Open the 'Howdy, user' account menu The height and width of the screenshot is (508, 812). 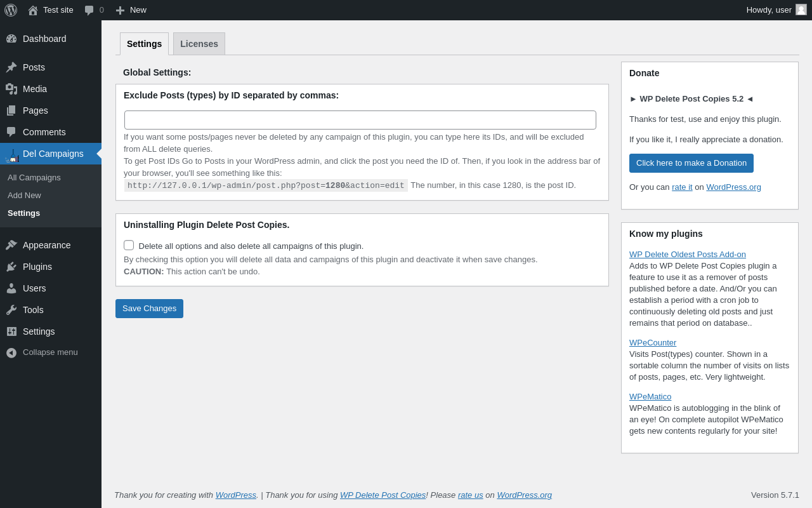[776, 10]
